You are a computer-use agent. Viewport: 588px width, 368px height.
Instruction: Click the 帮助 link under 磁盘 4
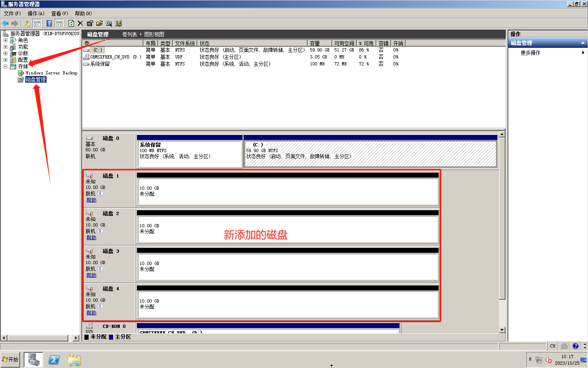coord(91,313)
